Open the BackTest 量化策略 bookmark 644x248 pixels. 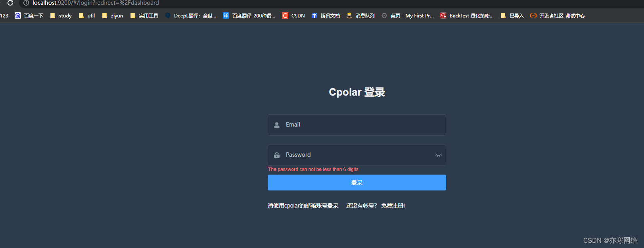pyautogui.click(x=467, y=15)
